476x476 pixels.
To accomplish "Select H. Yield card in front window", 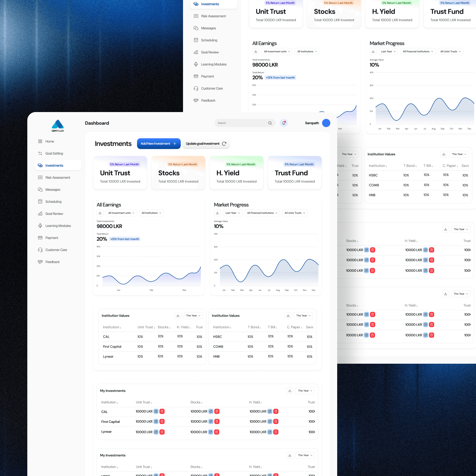I will pos(237,173).
